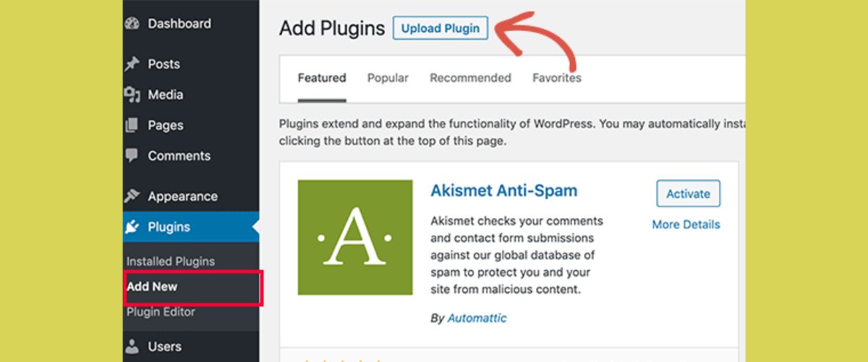Image resolution: width=868 pixels, height=362 pixels.
Task: Select Installed Plugins submenu item
Action: point(171,261)
